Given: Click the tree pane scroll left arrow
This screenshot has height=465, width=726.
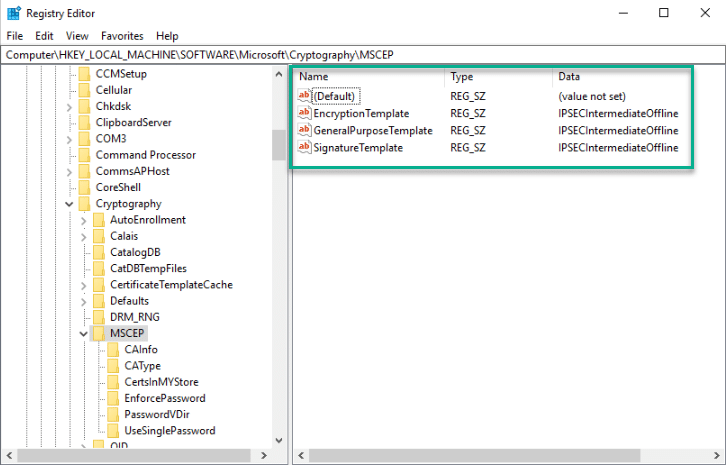Looking at the screenshot, I should (x=9, y=455).
